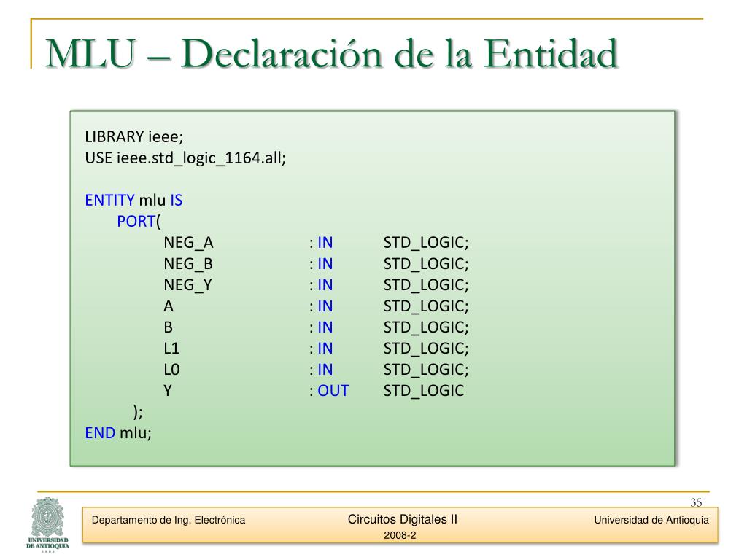The height and width of the screenshot is (560, 747).
Task: Click 'IN' in the NEG_A row
Action: (x=325, y=243)
